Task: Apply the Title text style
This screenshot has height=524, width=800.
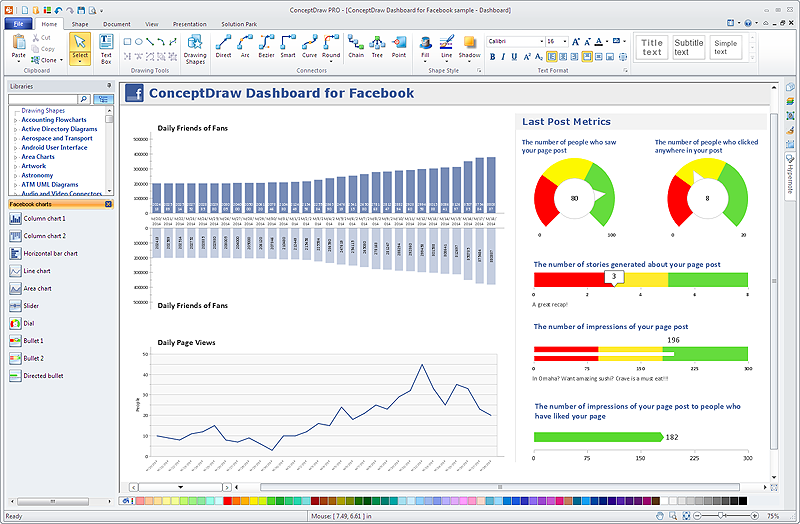Action: click(x=652, y=47)
